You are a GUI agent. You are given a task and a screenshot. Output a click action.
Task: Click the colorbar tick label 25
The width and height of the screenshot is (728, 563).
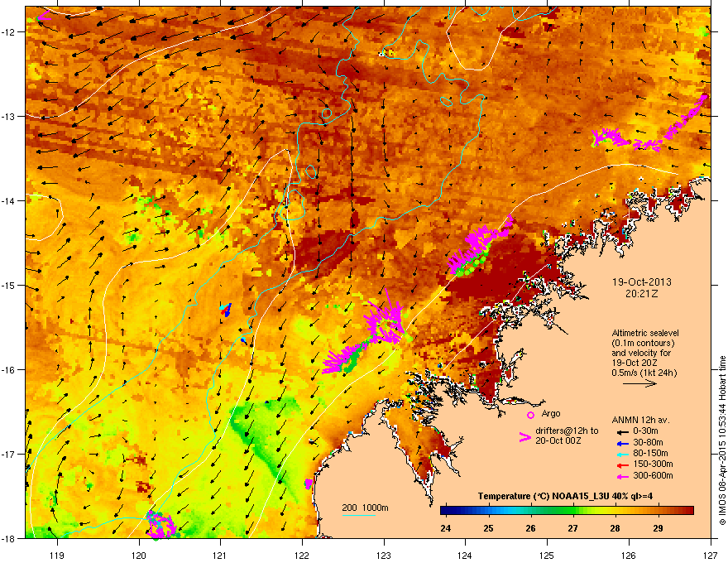click(488, 528)
